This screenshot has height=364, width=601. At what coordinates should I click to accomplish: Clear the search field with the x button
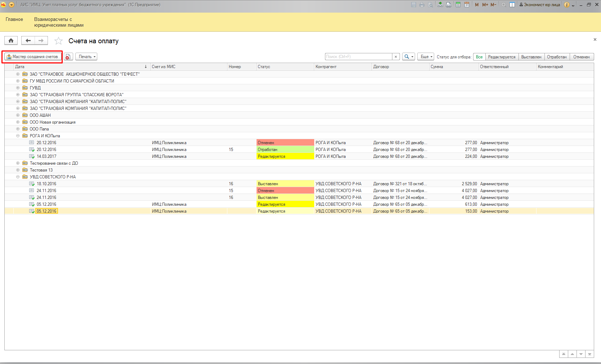[x=396, y=57]
